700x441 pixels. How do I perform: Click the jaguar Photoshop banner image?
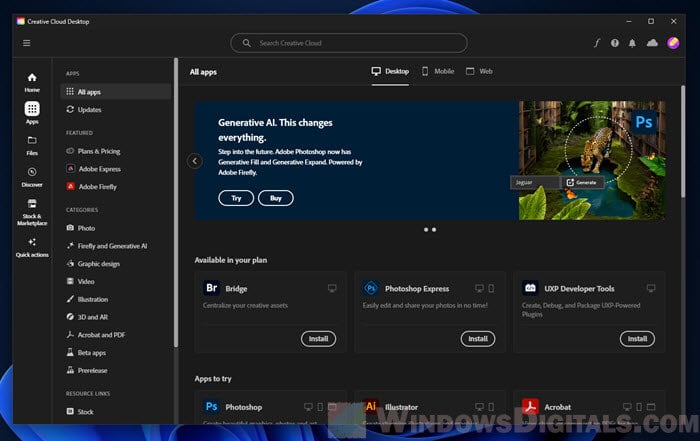tap(592, 160)
